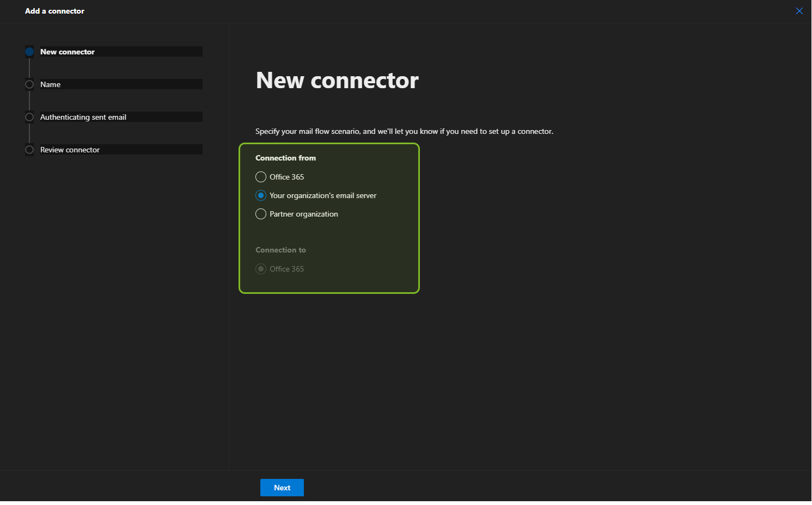Screen dimensions: 812x505
Task: Click the Specify your mail flow scenario text
Action: pos(404,131)
